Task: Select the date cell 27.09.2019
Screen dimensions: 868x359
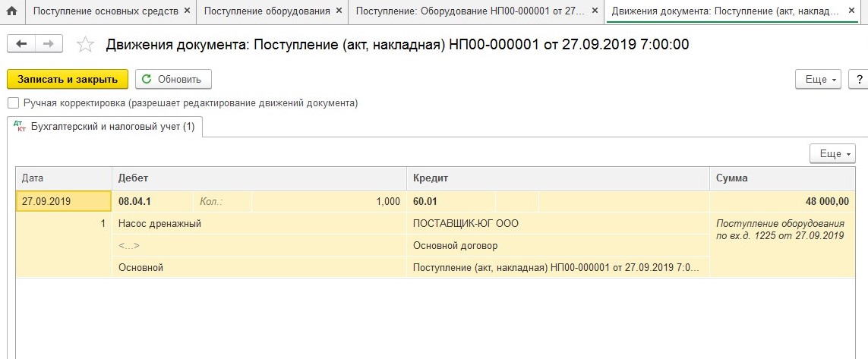Action: click(64, 201)
